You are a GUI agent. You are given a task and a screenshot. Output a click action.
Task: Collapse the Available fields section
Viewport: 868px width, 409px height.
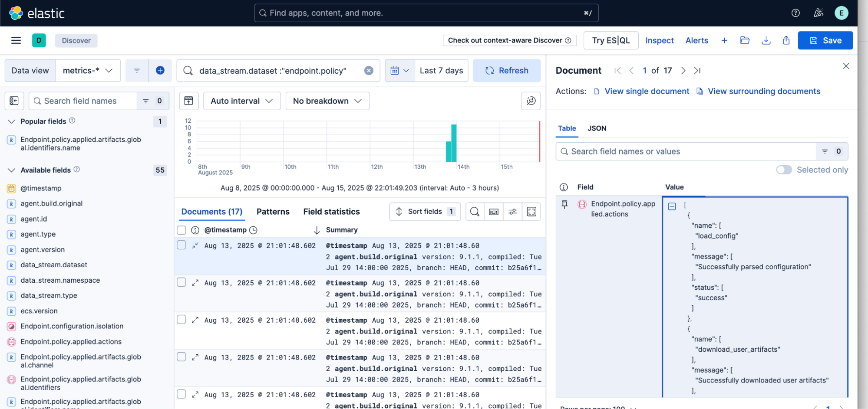tap(11, 170)
